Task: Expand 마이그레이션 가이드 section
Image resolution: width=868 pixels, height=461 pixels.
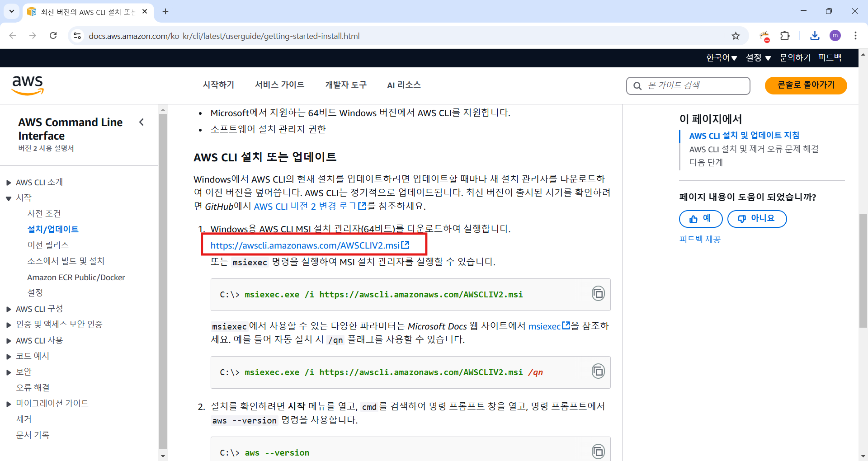Action: tap(9, 404)
